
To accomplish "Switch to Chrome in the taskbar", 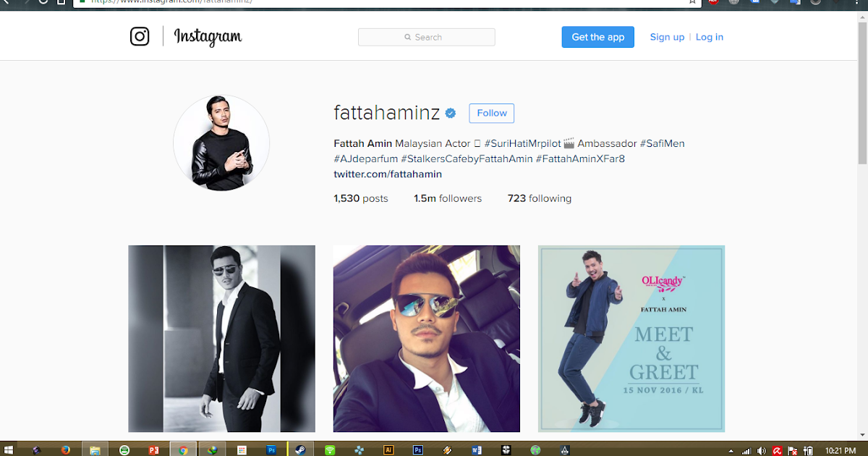I will click(183, 449).
